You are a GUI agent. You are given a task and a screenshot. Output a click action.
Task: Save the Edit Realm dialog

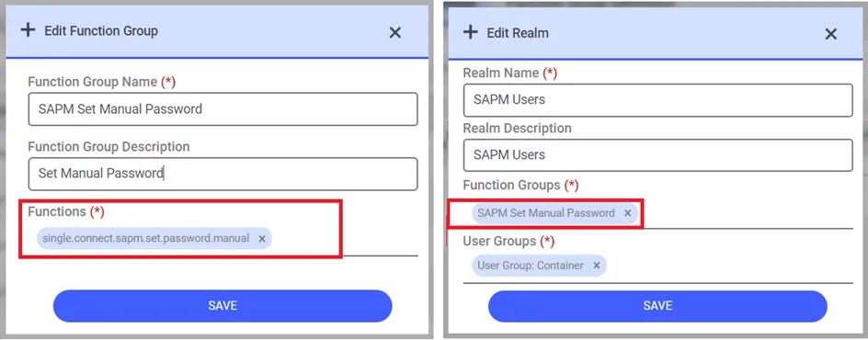(657, 306)
